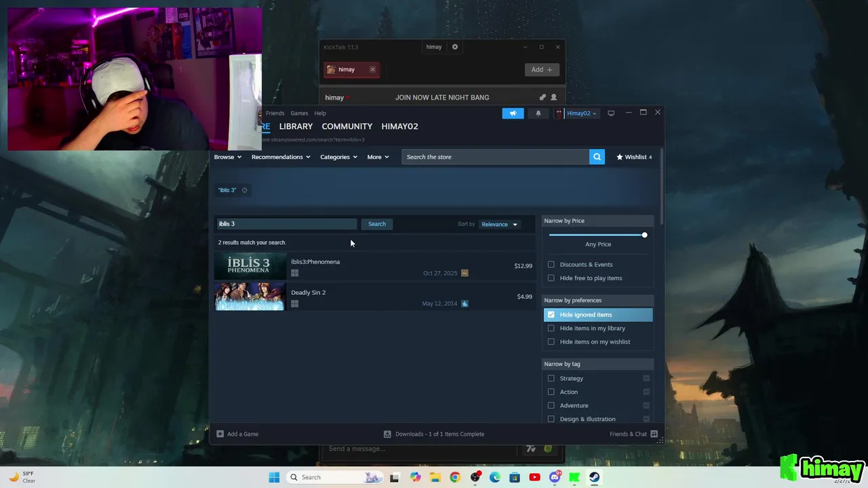
Task: Exclude the Adventure tag using its minus icon
Action: coord(646,405)
